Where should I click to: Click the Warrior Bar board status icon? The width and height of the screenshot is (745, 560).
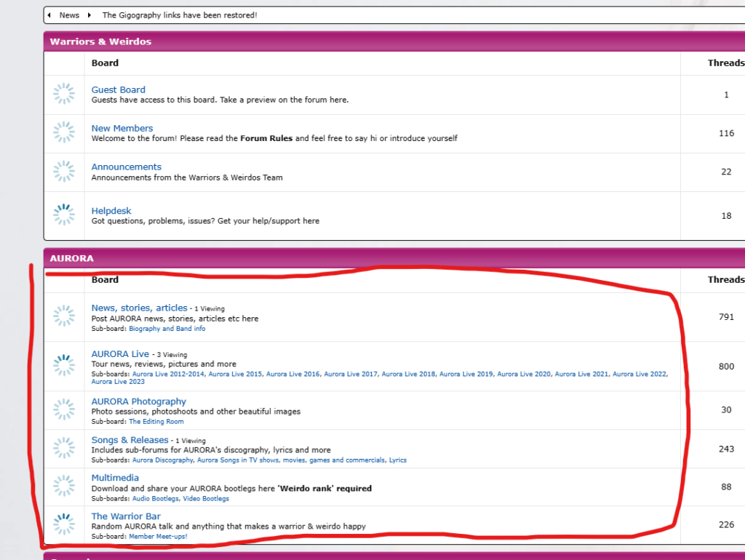(x=64, y=524)
